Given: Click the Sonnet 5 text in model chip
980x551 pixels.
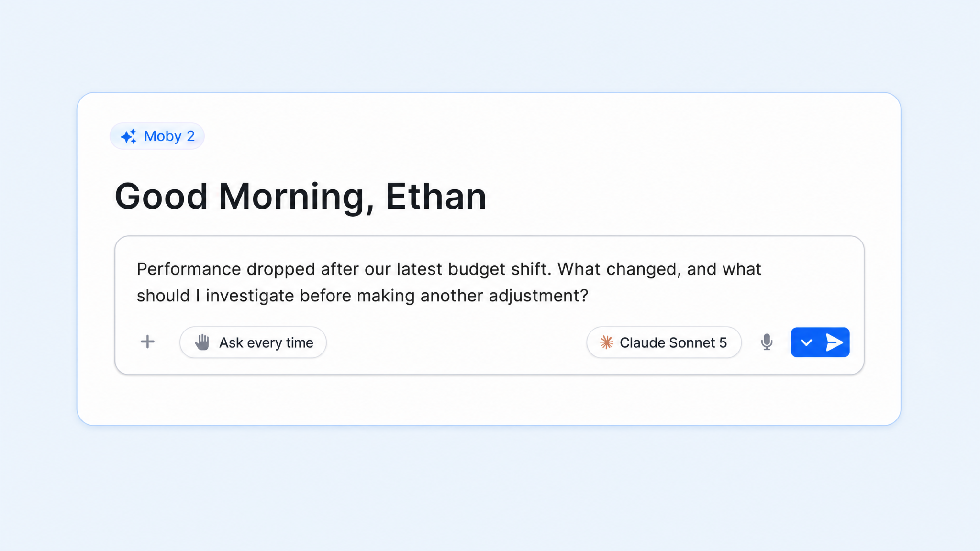Looking at the screenshot, I should click(x=698, y=342).
